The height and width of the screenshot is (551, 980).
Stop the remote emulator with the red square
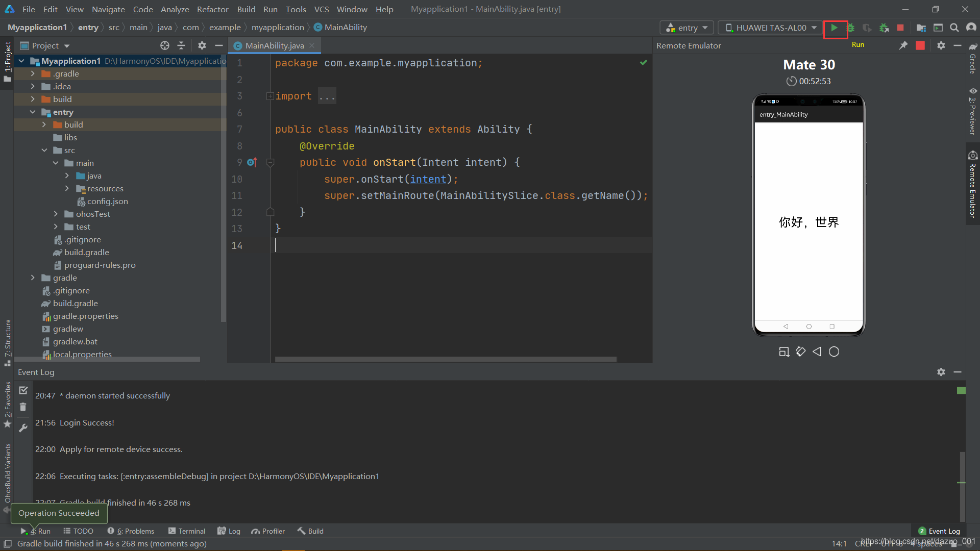pyautogui.click(x=920, y=45)
